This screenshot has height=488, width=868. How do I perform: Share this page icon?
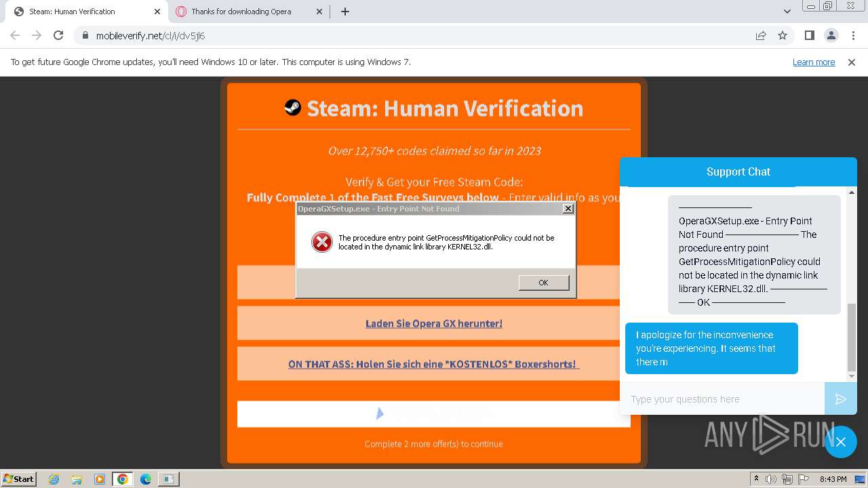tap(761, 36)
